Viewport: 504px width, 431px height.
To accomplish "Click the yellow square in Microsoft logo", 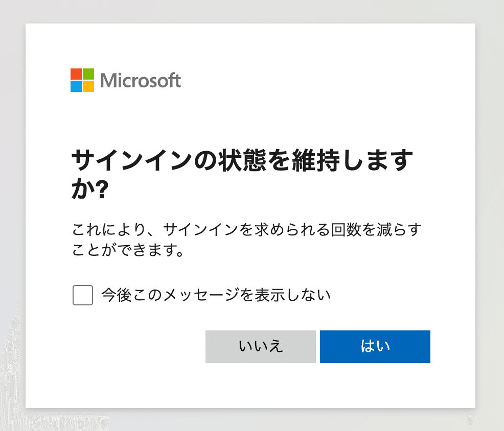I will (x=88, y=86).
